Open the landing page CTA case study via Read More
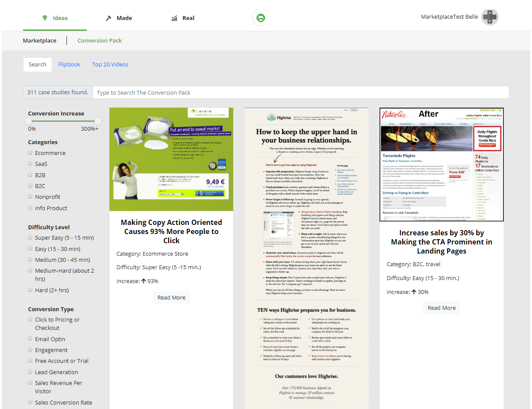The image size is (532, 409). click(x=441, y=307)
